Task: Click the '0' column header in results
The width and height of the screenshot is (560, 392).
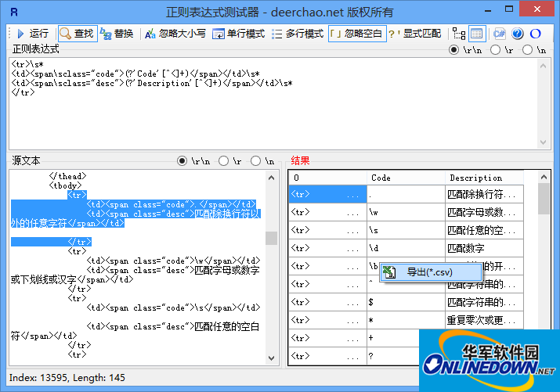Action: point(328,178)
